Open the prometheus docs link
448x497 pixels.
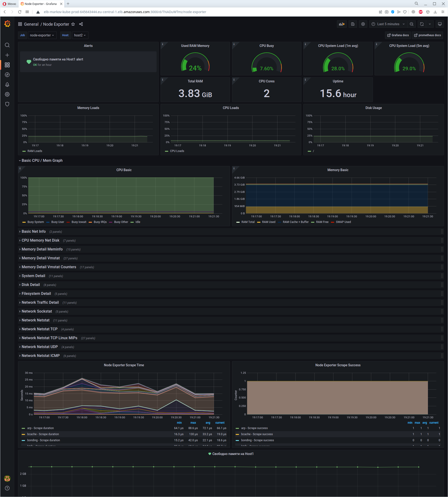pos(427,35)
